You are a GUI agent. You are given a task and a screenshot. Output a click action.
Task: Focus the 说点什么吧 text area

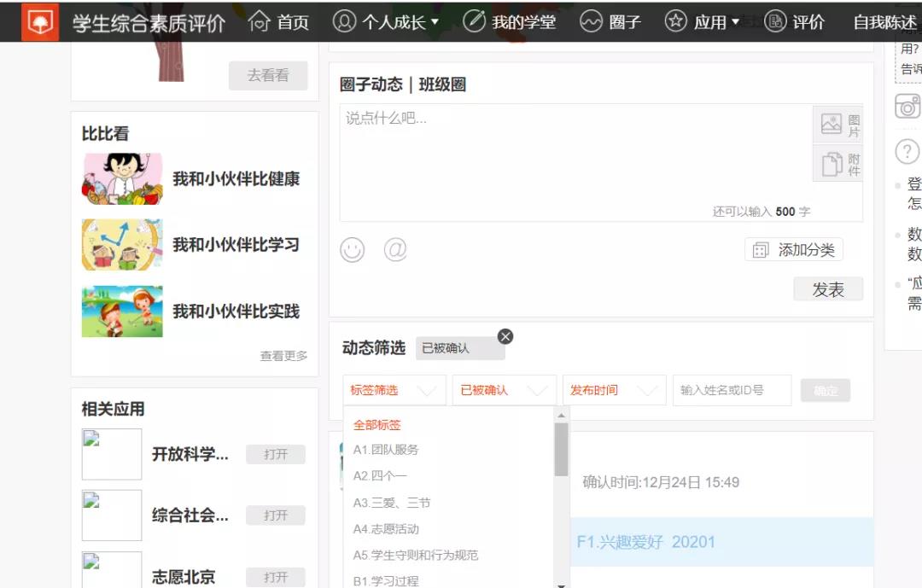click(576, 163)
